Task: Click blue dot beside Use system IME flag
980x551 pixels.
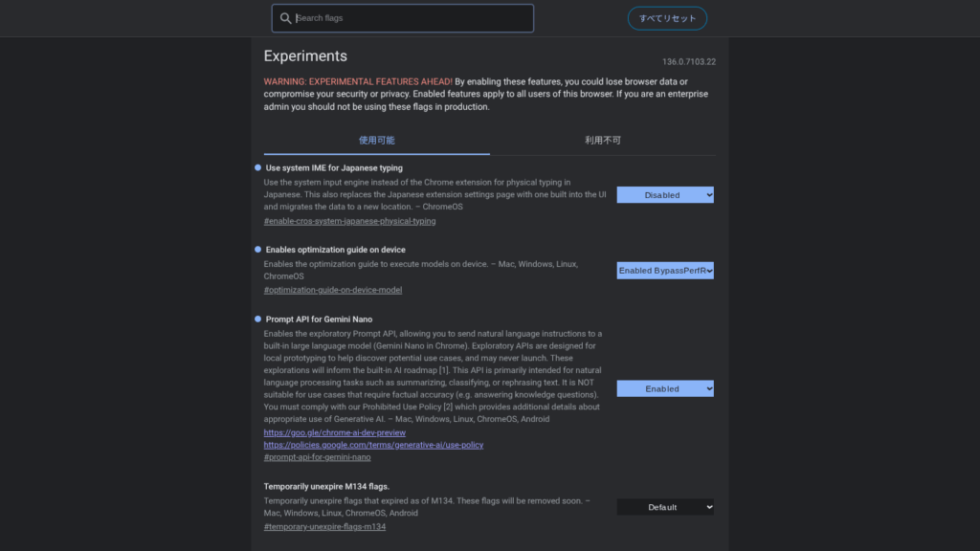Action: [x=257, y=167]
